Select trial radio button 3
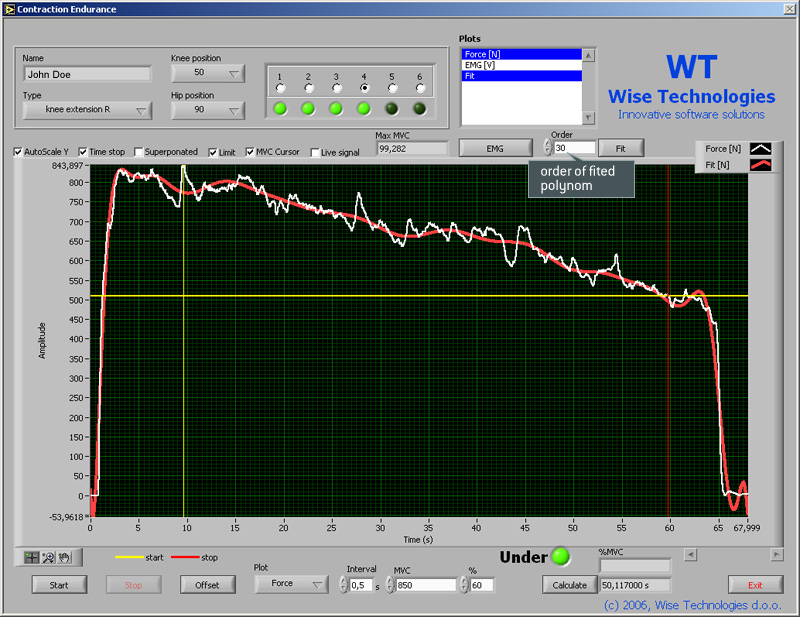This screenshot has height=617, width=800. pyautogui.click(x=337, y=88)
